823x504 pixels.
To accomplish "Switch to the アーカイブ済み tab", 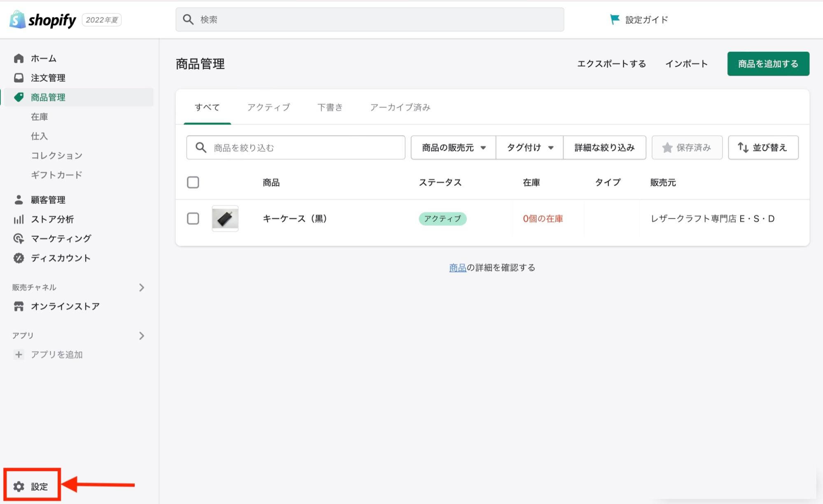I will click(400, 107).
